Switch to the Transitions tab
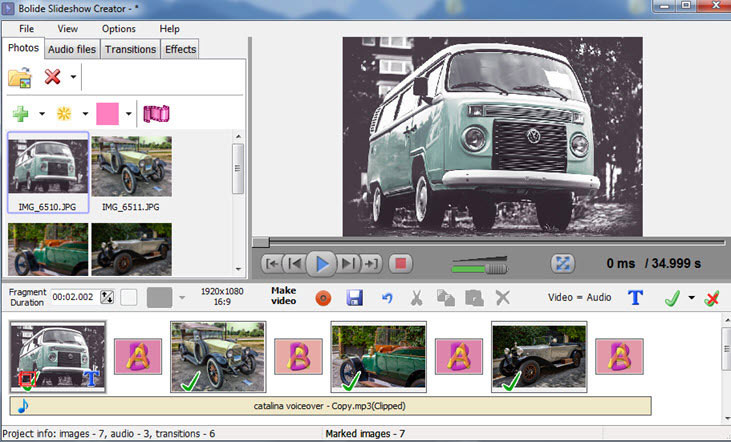The image size is (731, 442). click(x=131, y=49)
